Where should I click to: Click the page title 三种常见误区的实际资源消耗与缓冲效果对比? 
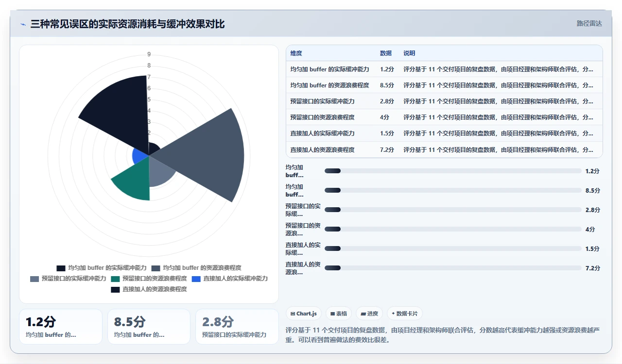[x=128, y=24]
